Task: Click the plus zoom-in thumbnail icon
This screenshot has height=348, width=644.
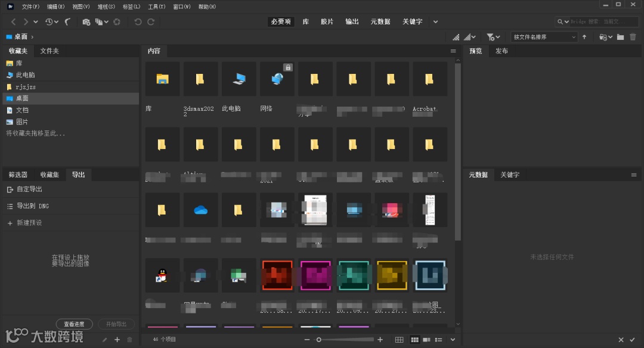Action: 380,340
